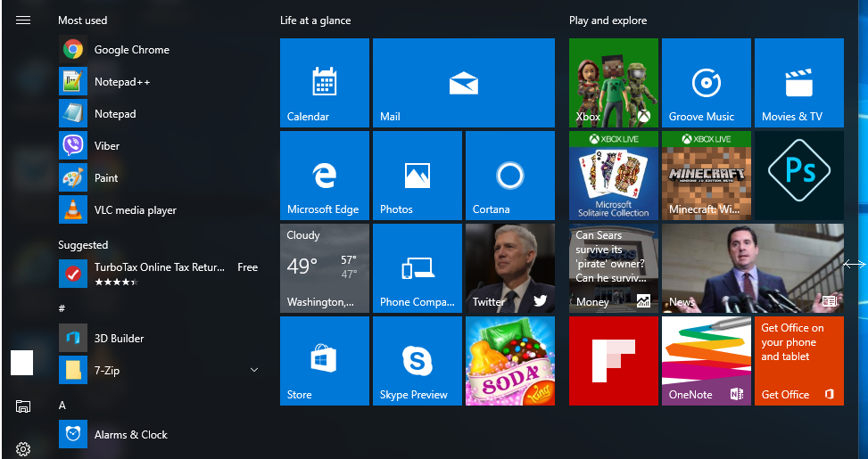Image resolution: width=868 pixels, height=459 pixels.
Task: Launch the Candy Crush Soda tile
Action: pyautogui.click(x=510, y=361)
